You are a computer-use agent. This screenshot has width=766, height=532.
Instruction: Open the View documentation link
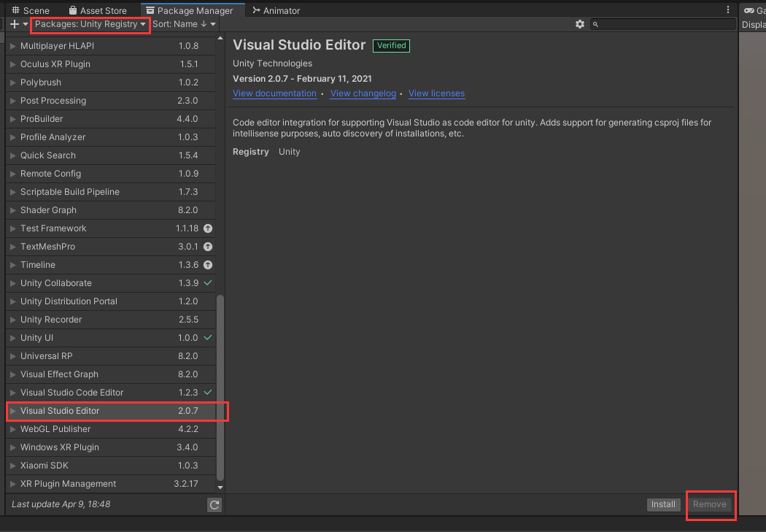click(x=274, y=93)
